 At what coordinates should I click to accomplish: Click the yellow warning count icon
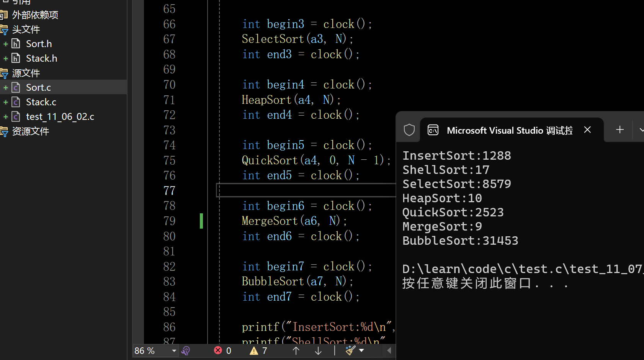click(x=253, y=351)
